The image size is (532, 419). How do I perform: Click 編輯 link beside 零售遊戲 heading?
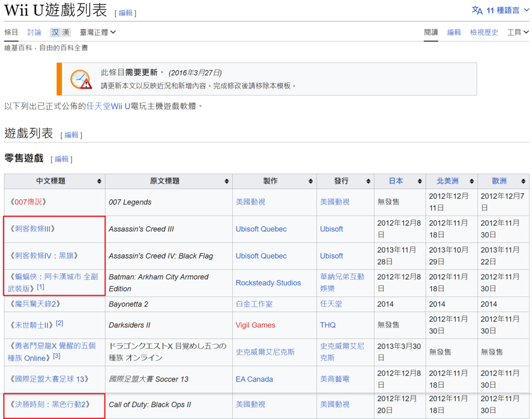click(x=61, y=159)
